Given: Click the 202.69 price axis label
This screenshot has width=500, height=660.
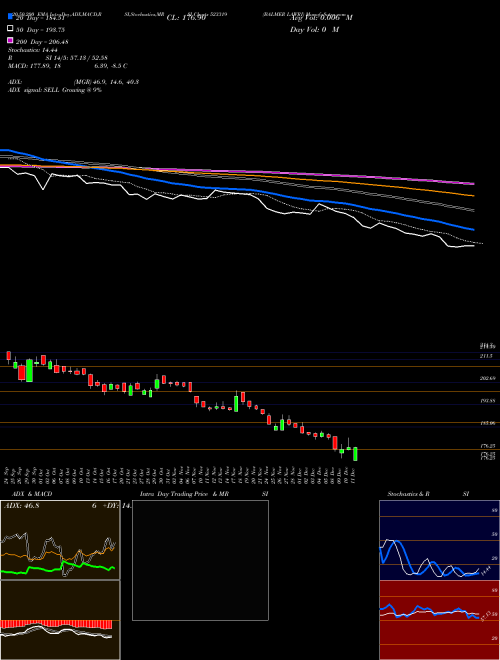Looking at the screenshot, I should point(488,378).
